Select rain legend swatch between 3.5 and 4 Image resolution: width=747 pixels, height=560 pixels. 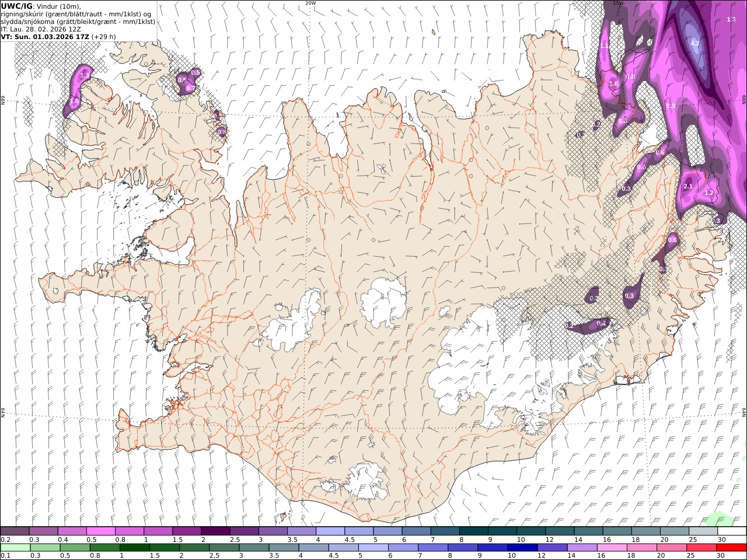click(284, 548)
